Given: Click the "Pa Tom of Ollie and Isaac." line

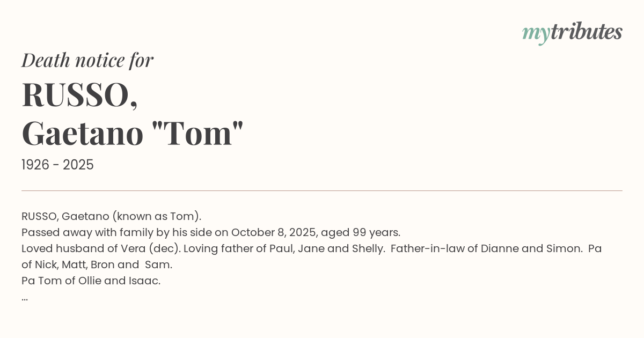Looking at the screenshot, I should [x=91, y=281].
